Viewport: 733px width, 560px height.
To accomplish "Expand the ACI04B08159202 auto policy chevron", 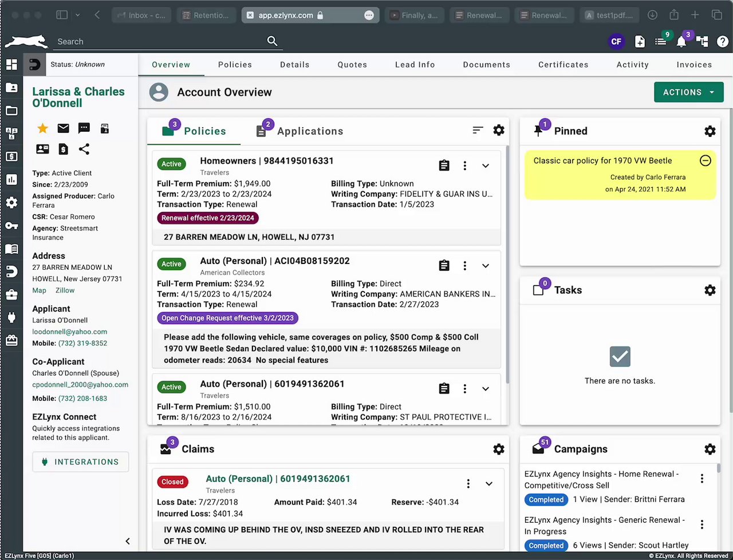I will pos(486,266).
